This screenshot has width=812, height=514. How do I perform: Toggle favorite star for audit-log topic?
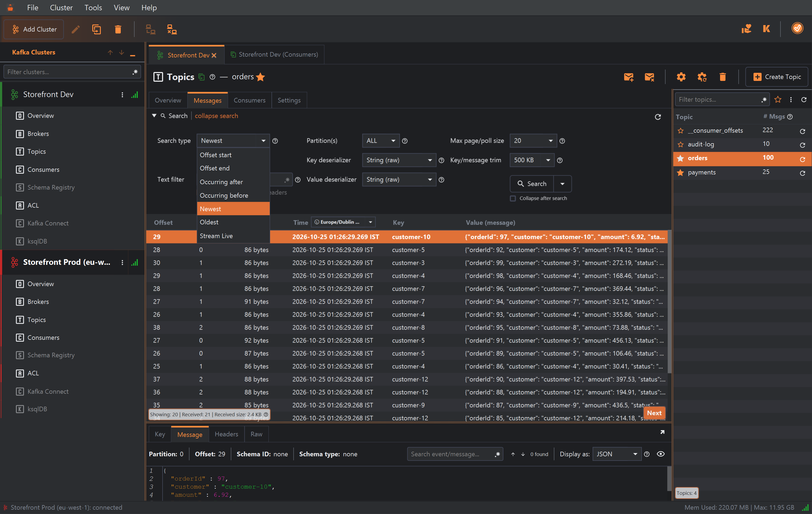tap(680, 144)
